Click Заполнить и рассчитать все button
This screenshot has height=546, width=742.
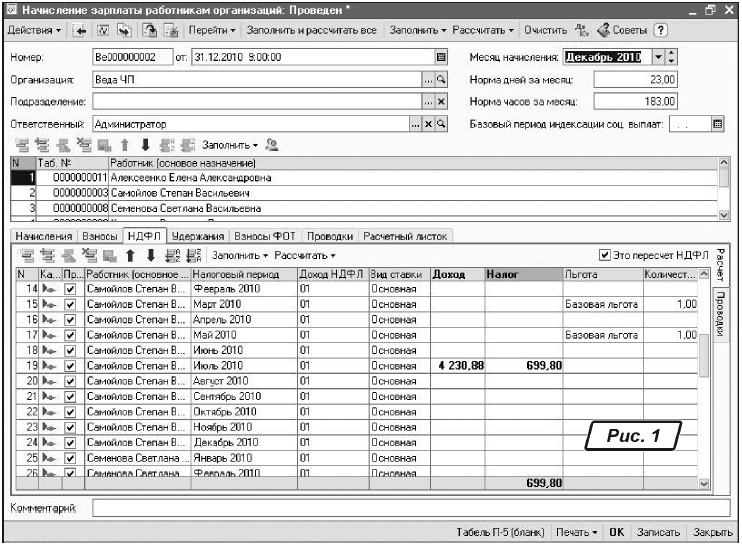point(310,30)
